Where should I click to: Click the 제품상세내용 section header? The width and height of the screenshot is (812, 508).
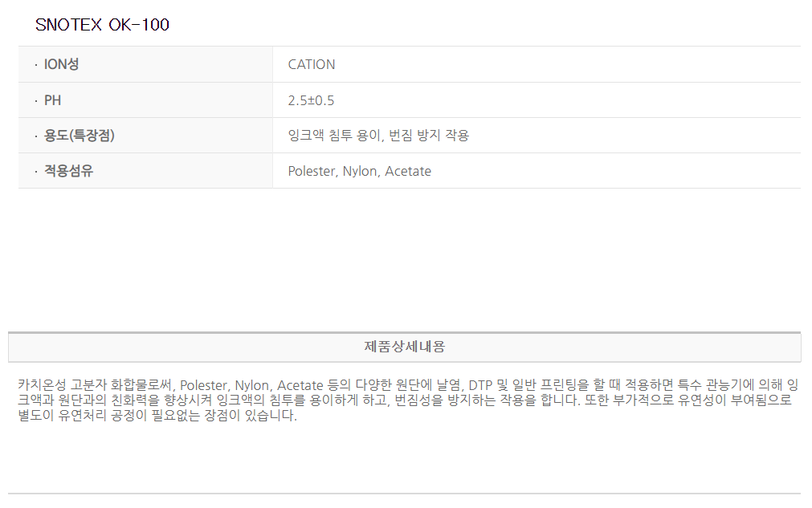[405, 347]
